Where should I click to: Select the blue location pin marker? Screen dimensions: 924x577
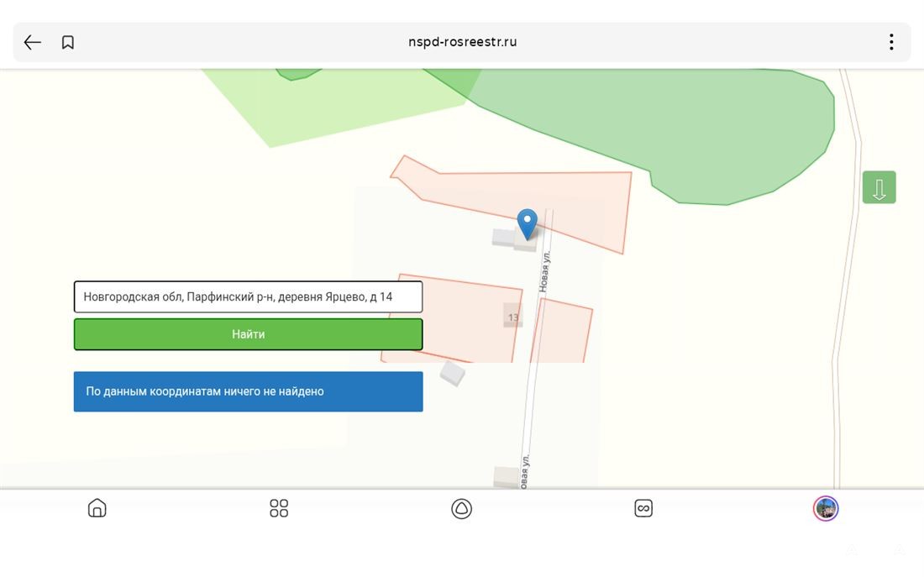pyautogui.click(x=527, y=223)
